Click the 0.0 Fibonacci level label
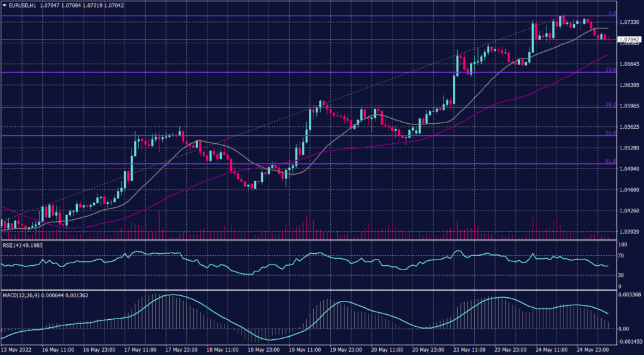This screenshot has width=644, height=355. point(611,13)
